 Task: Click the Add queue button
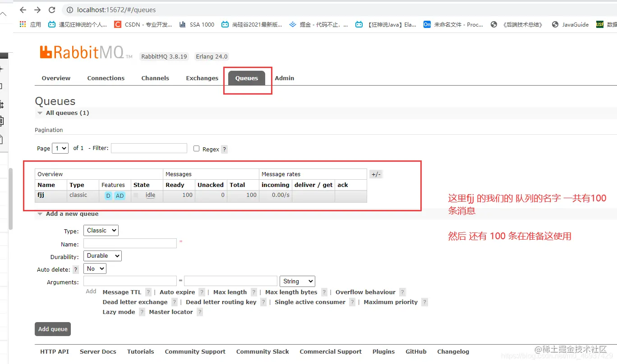[53, 329]
